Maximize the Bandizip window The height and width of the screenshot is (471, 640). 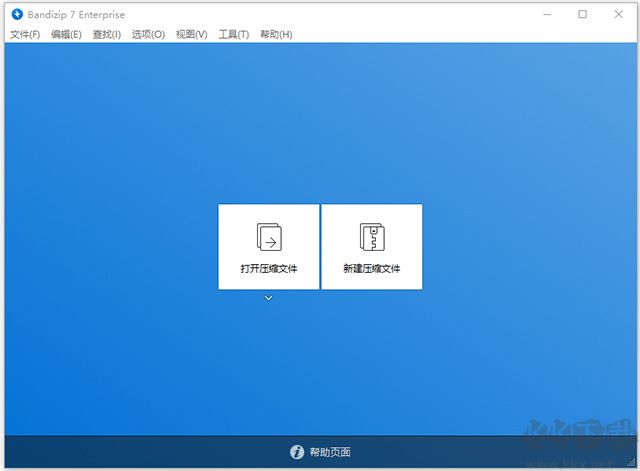pyautogui.click(x=582, y=15)
